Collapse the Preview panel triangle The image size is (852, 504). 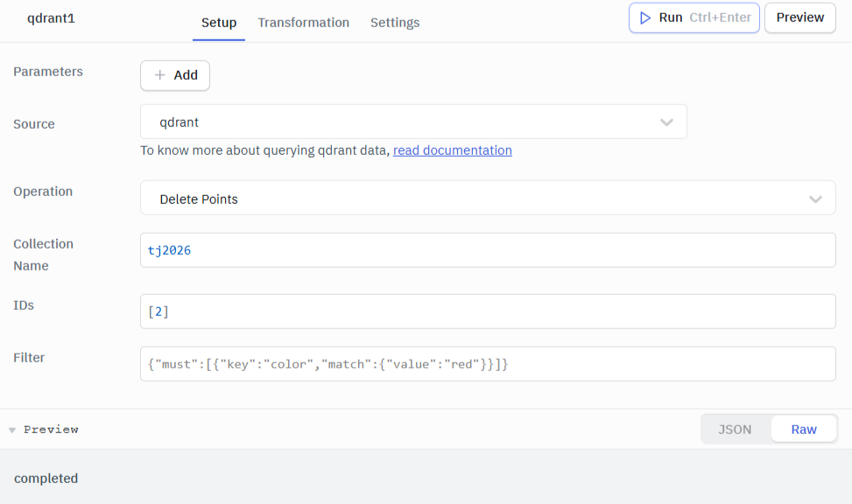[x=12, y=430]
